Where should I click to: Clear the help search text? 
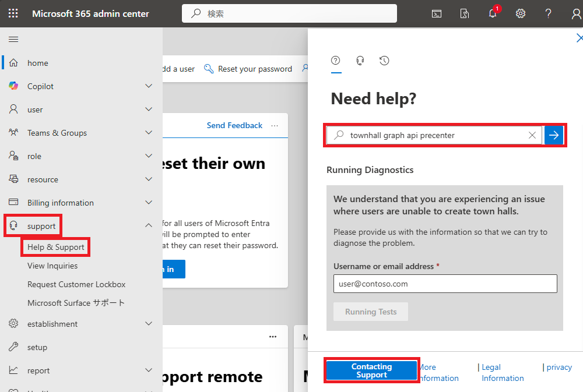coord(532,135)
